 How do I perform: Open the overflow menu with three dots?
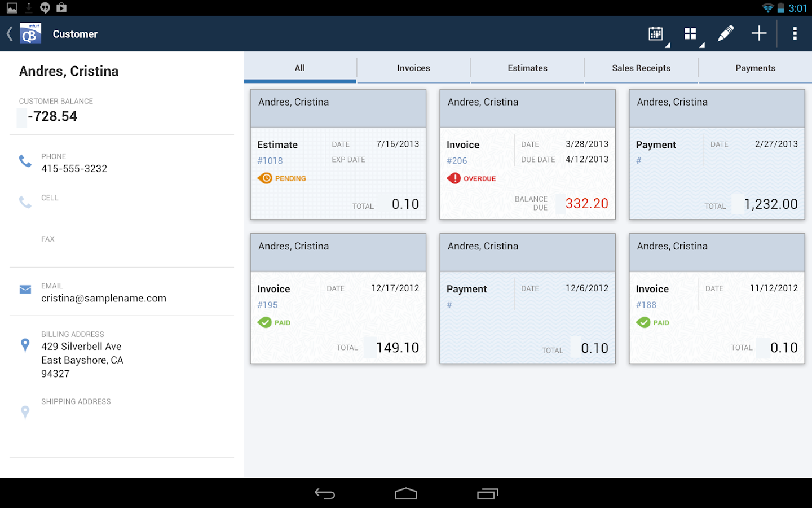(795, 33)
